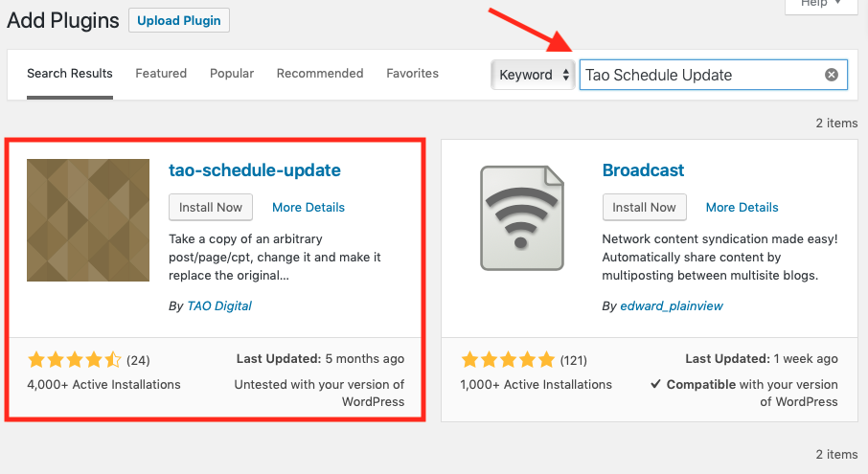
Task: Click the Broadcast plugin icon
Action: (521, 220)
